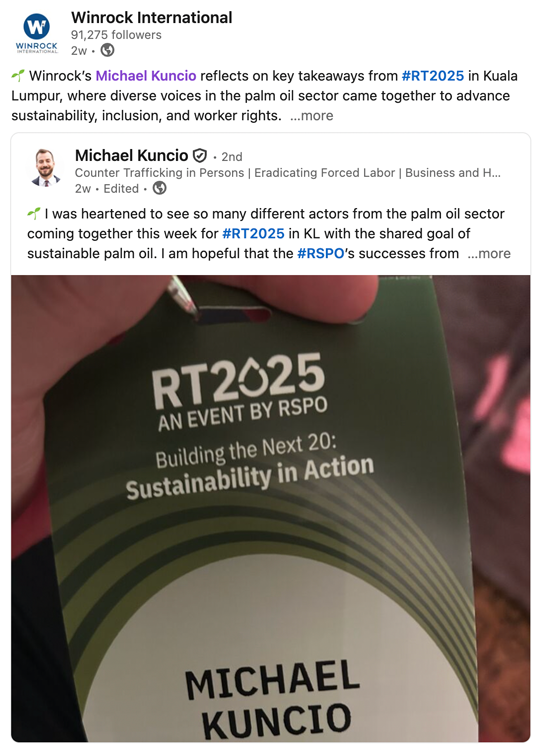Open the Winrock International page name
Viewport: 544px width, 750px height.
[x=152, y=18]
